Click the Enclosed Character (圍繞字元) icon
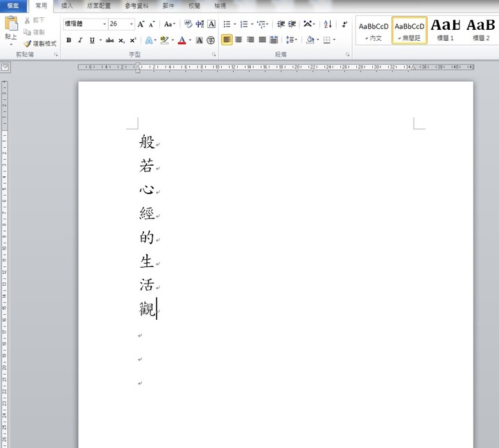The width and height of the screenshot is (499, 448). (211, 40)
